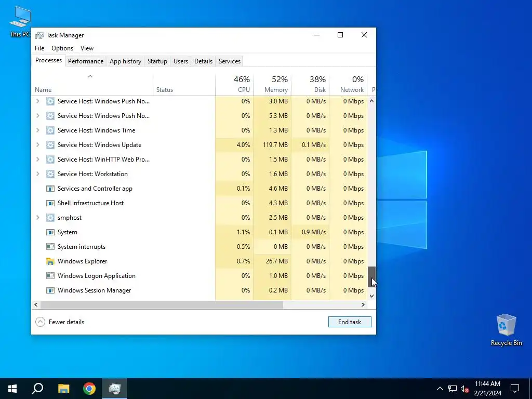Expand Service Host: Workstation
Viewport: 532px width, 399px height.
37,174
